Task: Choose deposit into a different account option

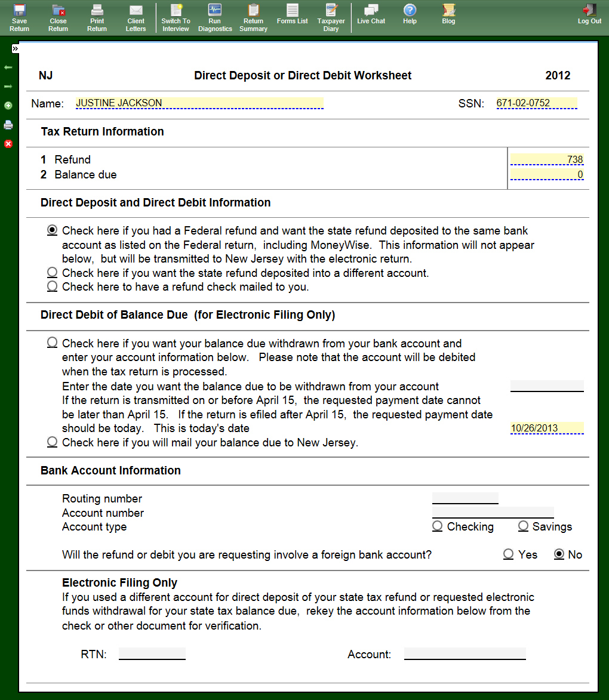Action: (x=53, y=273)
